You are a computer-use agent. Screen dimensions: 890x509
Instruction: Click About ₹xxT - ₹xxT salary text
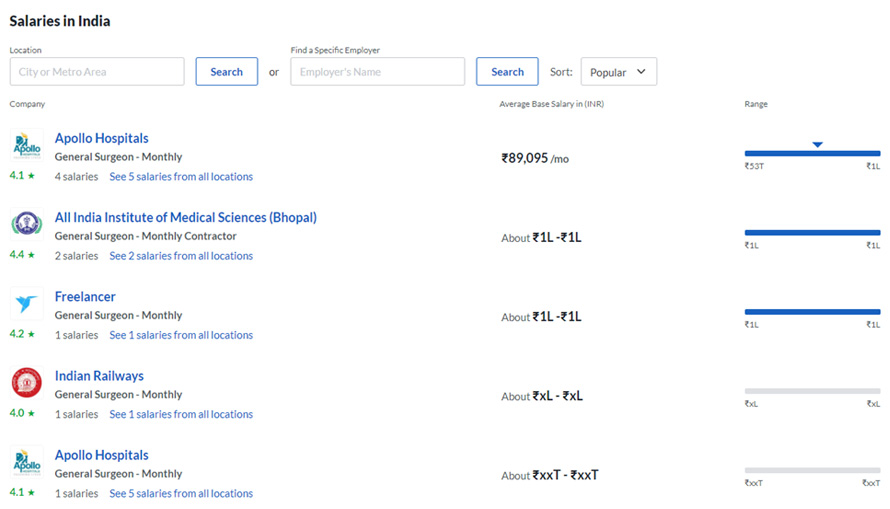coord(549,475)
